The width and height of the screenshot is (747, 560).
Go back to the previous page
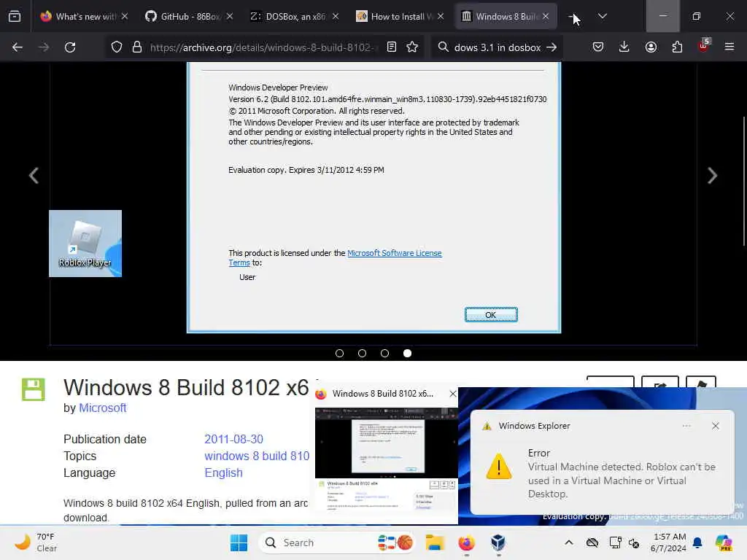18,47
